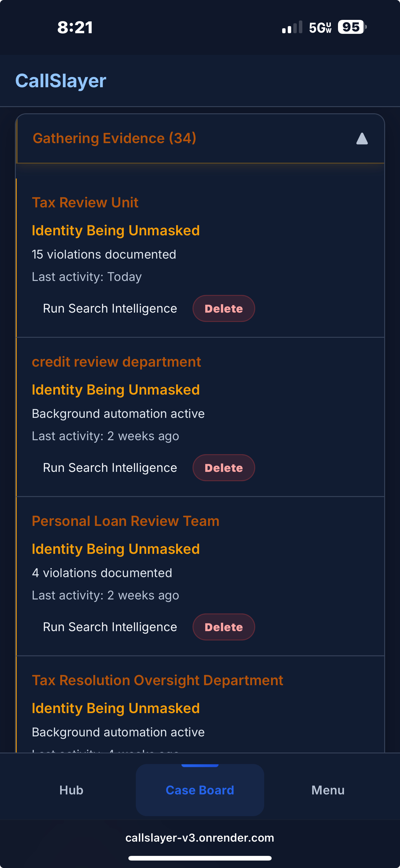Tap the CallSlayer app title
This screenshot has width=400, height=868.
click(61, 80)
